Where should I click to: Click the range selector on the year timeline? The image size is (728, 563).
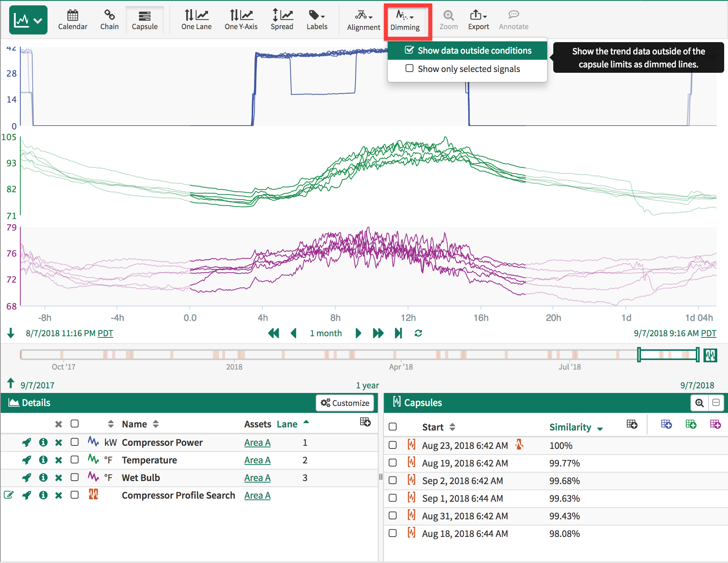click(668, 355)
